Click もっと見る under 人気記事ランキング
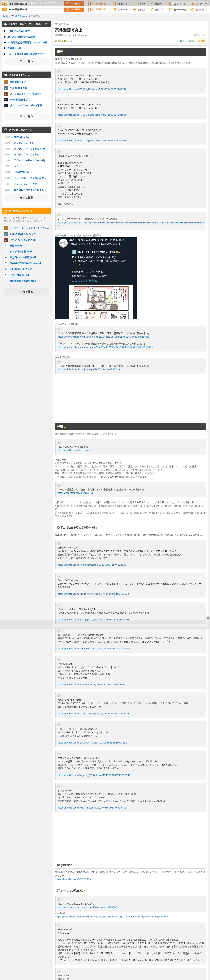 26,116
